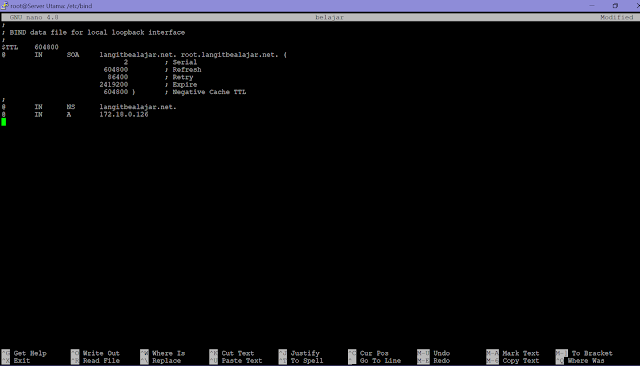The image size is (640, 366).
Task: Click the 'Replace' shortcut label
Action: (166, 361)
